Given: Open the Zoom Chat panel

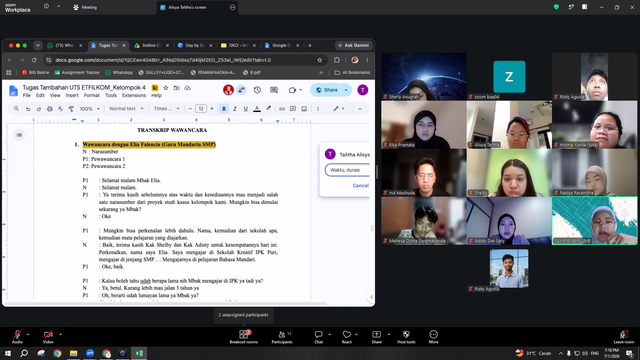Looking at the screenshot, I should tap(318, 337).
